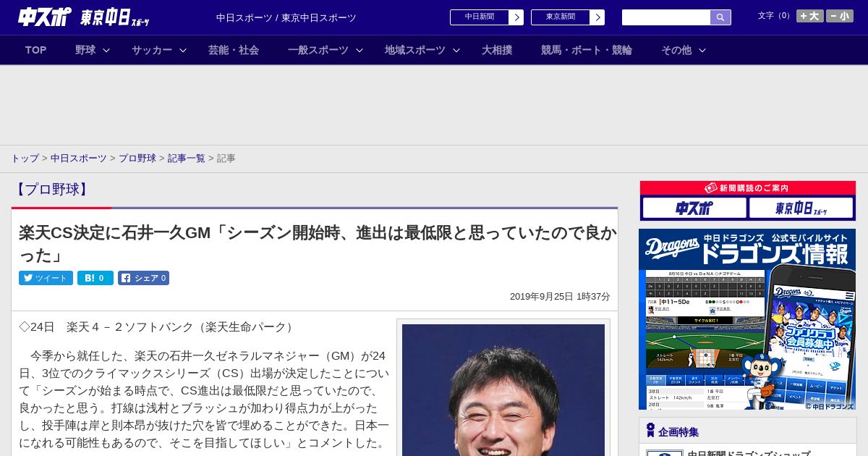
Task: Click arrow next to 中日新聞
Action: (x=516, y=17)
